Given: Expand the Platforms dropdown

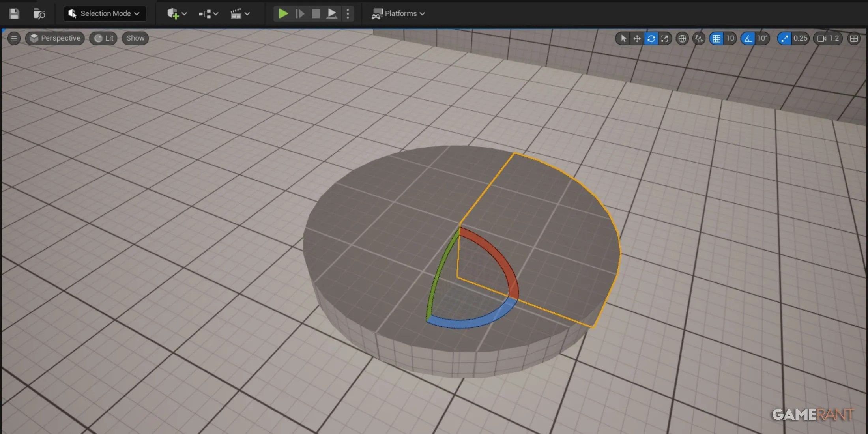Looking at the screenshot, I should (398, 14).
